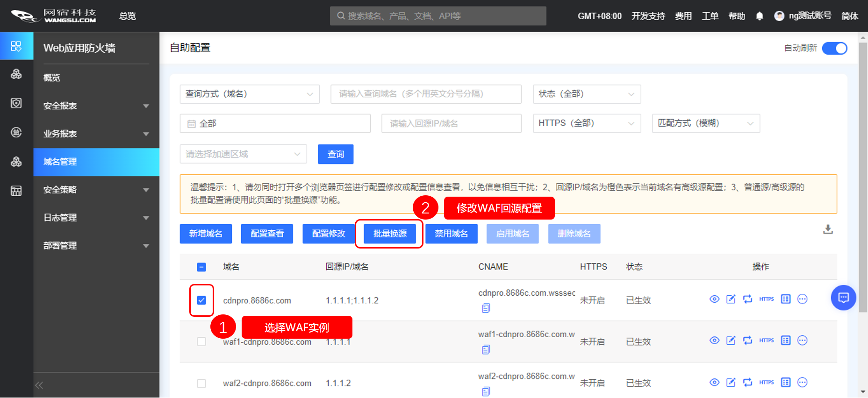
Task: Select 域名管理 in the sidebar
Action: coord(96,162)
